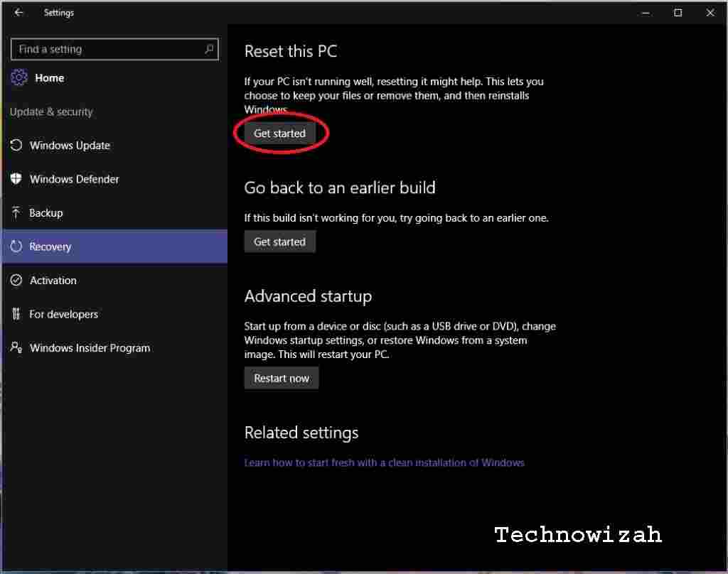Click the For developers tools icon

coord(16,314)
